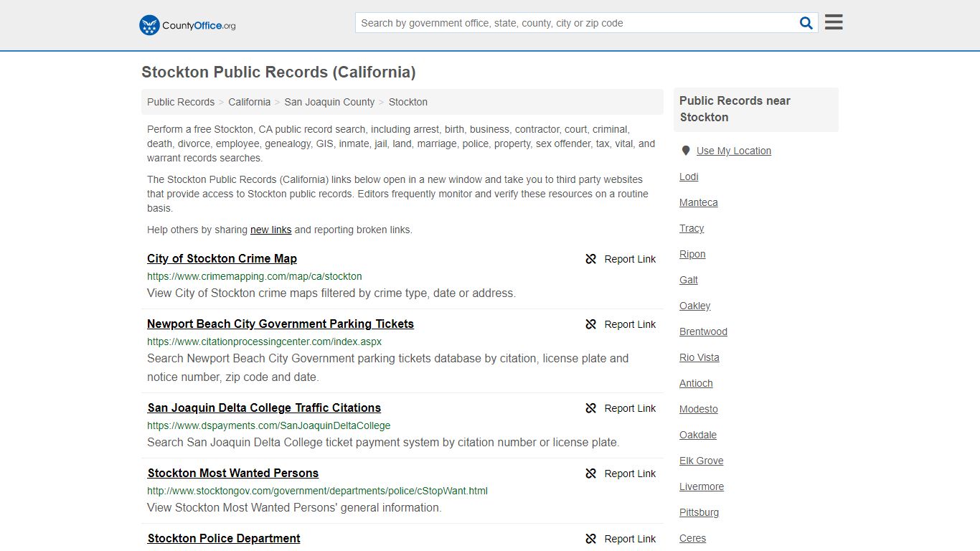Open Rio Vista public records

tap(699, 357)
